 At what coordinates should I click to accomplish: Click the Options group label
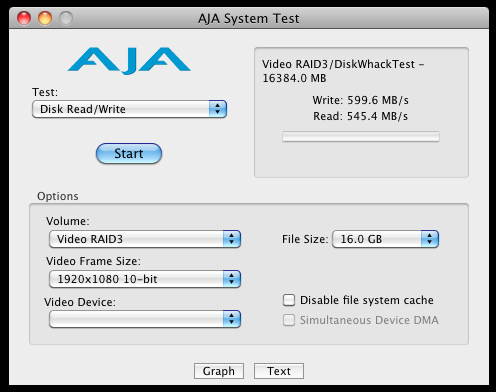coord(58,196)
